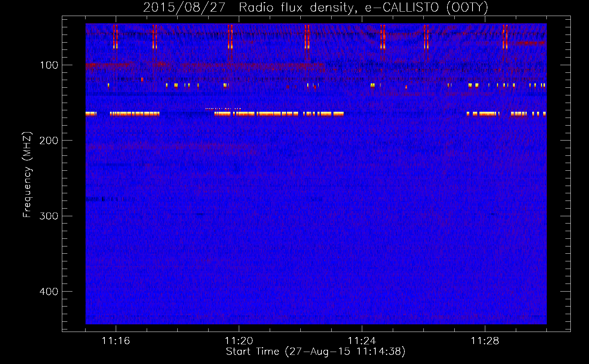Click the '11:16' time axis label
The height and width of the screenshot is (364, 589).
(x=116, y=341)
